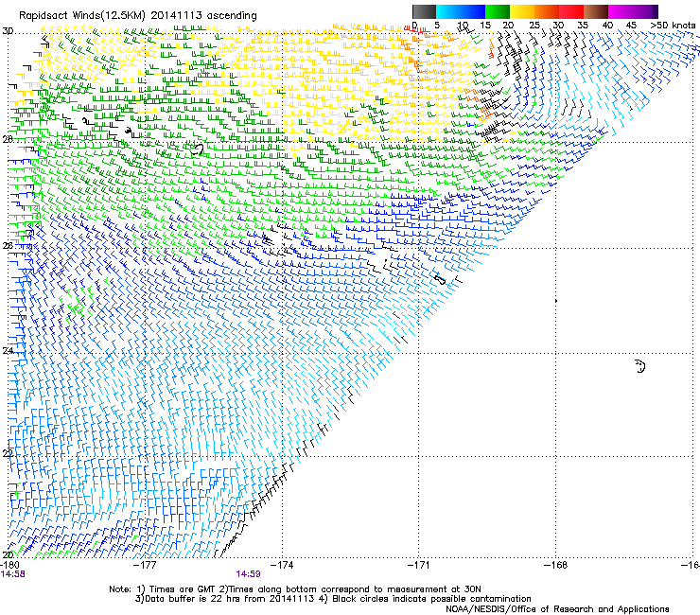Click the island outline in the data-free white area
The height and width of the screenshot is (615, 700).
pyautogui.click(x=640, y=366)
